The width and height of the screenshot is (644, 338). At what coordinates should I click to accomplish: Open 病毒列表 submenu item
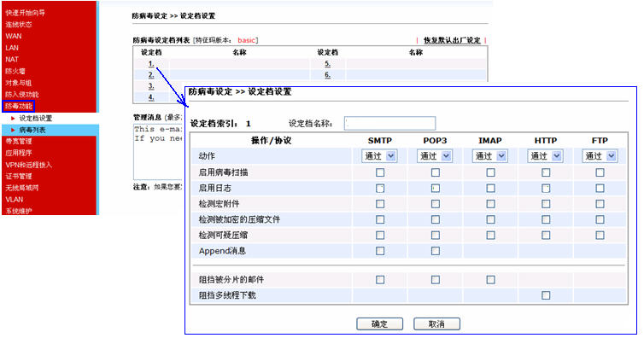click(x=32, y=130)
